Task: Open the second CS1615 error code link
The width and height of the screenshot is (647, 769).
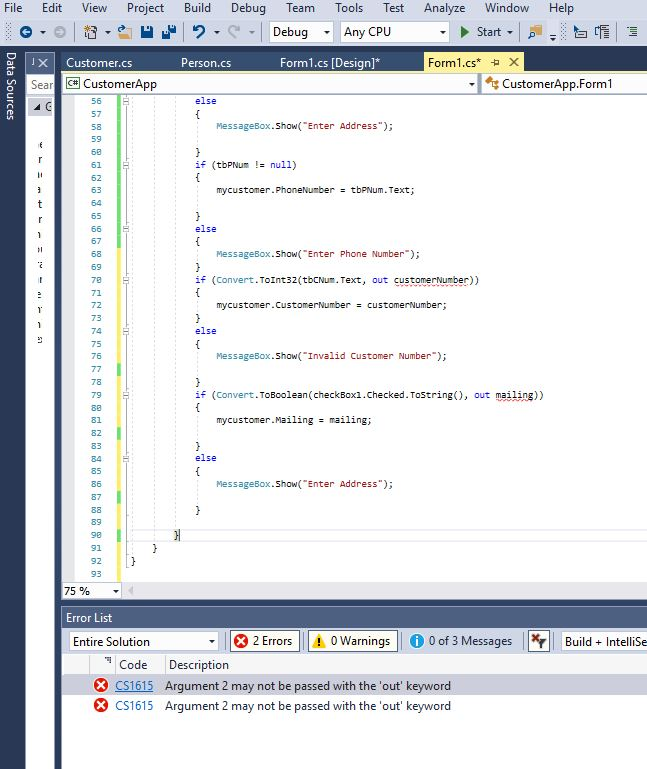Action: coord(134,706)
